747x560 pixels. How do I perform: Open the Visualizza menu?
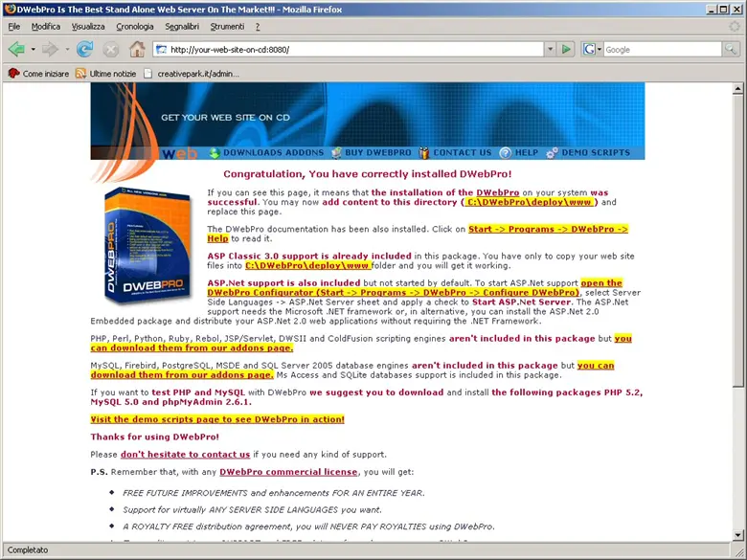tap(88, 27)
